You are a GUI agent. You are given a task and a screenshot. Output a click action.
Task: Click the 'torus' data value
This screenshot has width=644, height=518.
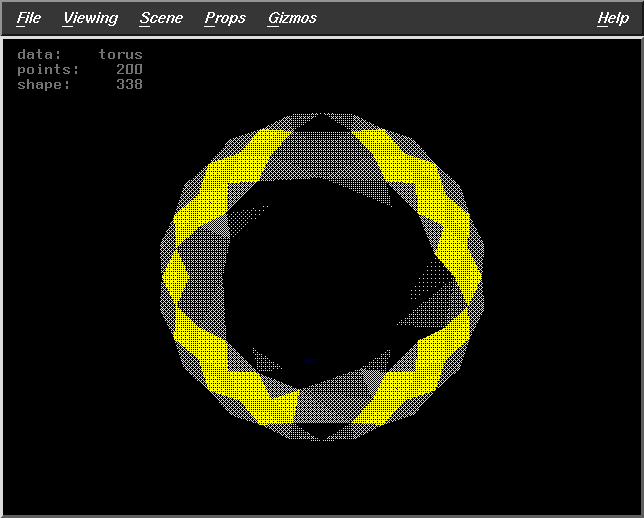[120, 55]
